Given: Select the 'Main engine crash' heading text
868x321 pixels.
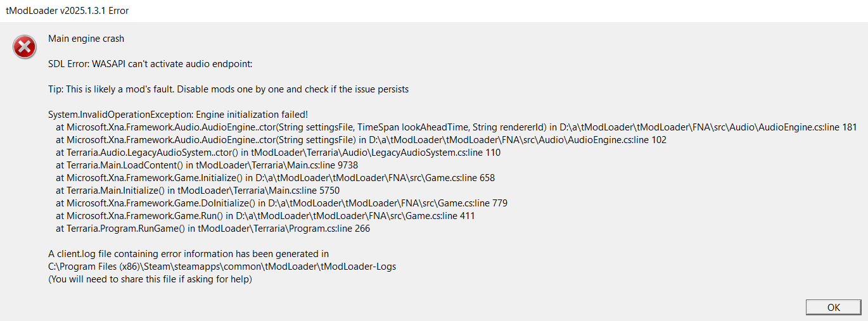Looking at the screenshot, I should (x=86, y=39).
